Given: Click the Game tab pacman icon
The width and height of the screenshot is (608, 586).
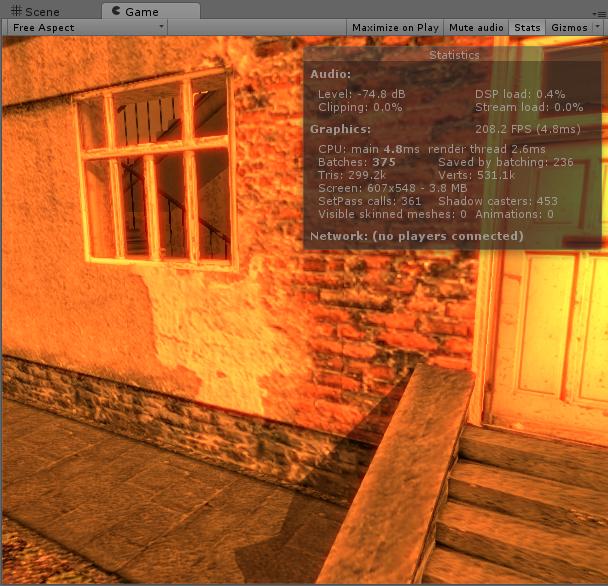Looking at the screenshot, I should point(116,11).
